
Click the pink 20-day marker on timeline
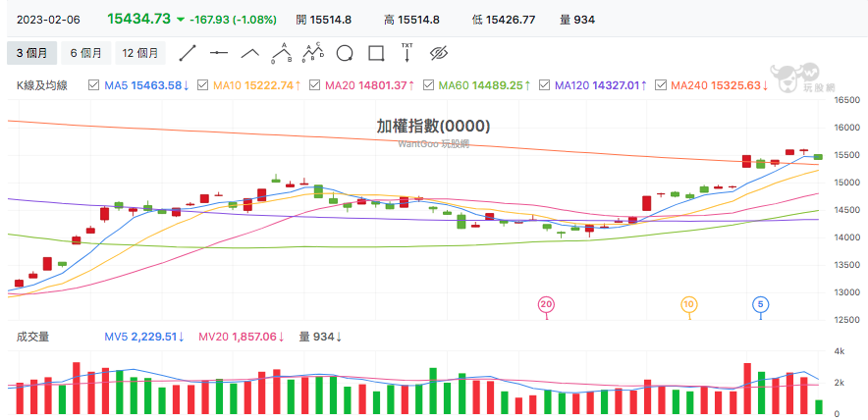546,304
